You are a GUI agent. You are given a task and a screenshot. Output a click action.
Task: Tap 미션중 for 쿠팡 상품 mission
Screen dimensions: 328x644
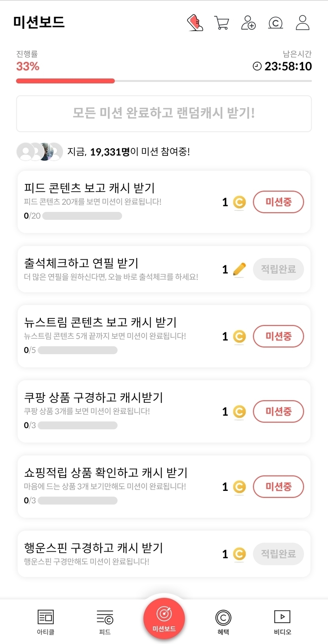pos(278,411)
